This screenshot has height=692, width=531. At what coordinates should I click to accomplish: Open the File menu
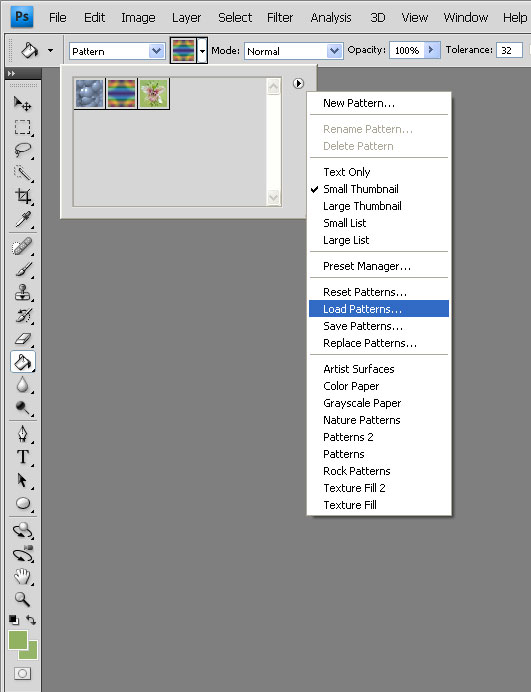58,18
